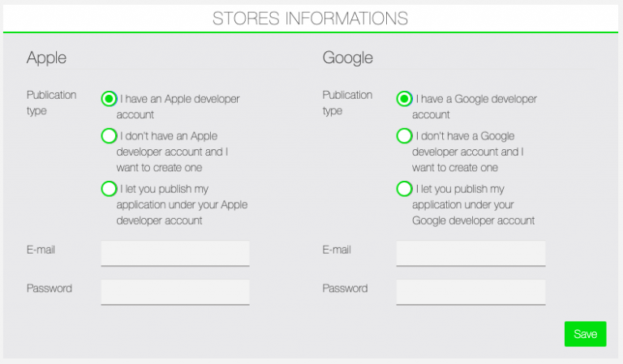Click the 'Stores Informations' header title
Screen dimensions: 623x364
click(311, 18)
